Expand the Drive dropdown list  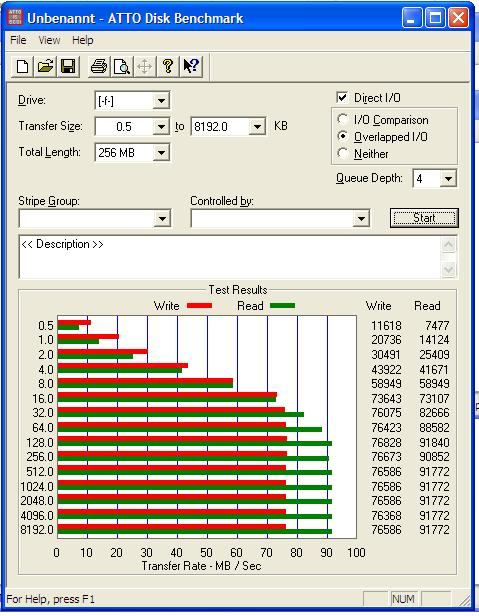(x=161, y=101)
